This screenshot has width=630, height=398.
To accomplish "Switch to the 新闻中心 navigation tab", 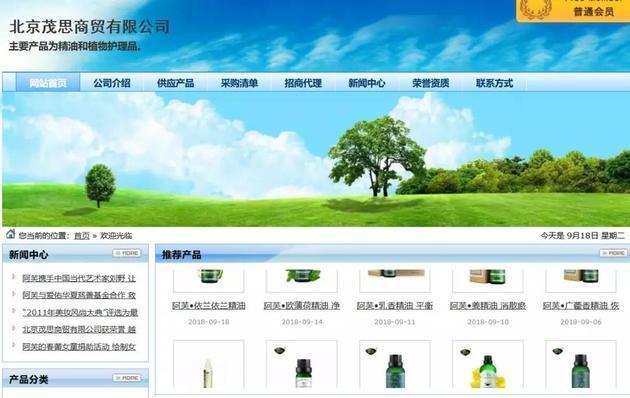I will coord(366,83).
